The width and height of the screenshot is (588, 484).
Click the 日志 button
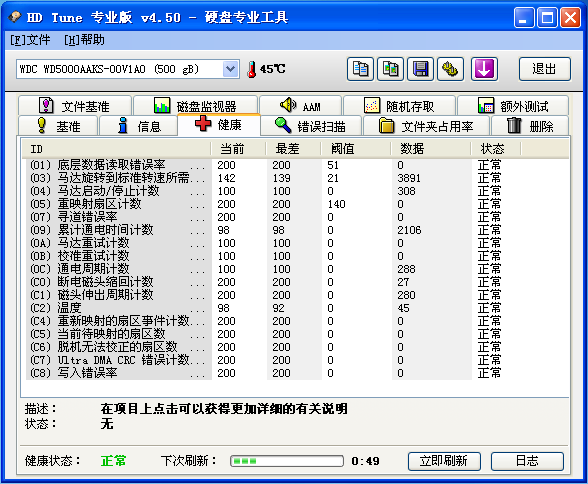(527, 461)
